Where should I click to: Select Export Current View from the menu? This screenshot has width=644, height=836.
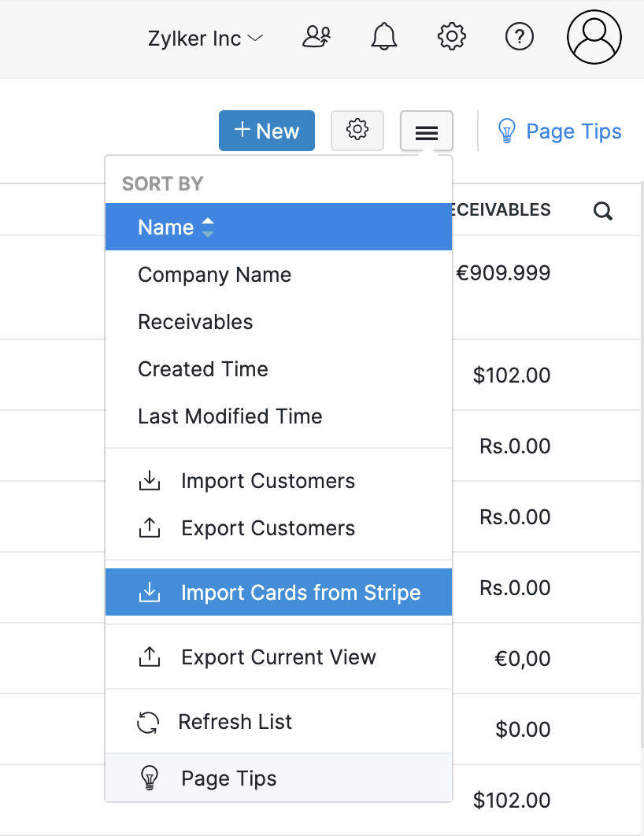click(278, 657)
